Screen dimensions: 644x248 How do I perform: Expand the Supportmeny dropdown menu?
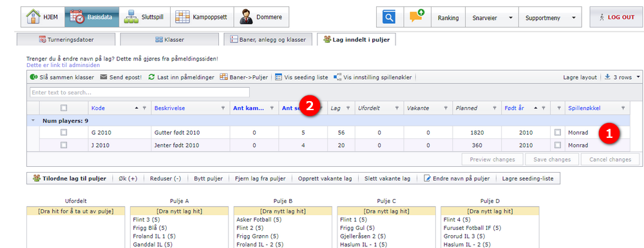tap(550, 17)
